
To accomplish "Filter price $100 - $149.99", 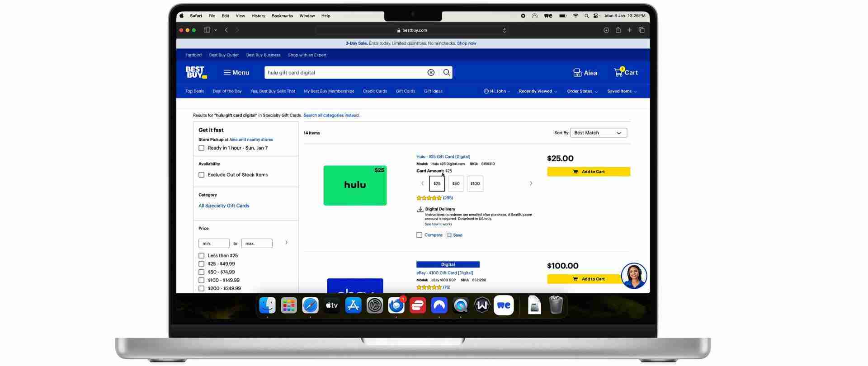I will (x=202, y=280).
